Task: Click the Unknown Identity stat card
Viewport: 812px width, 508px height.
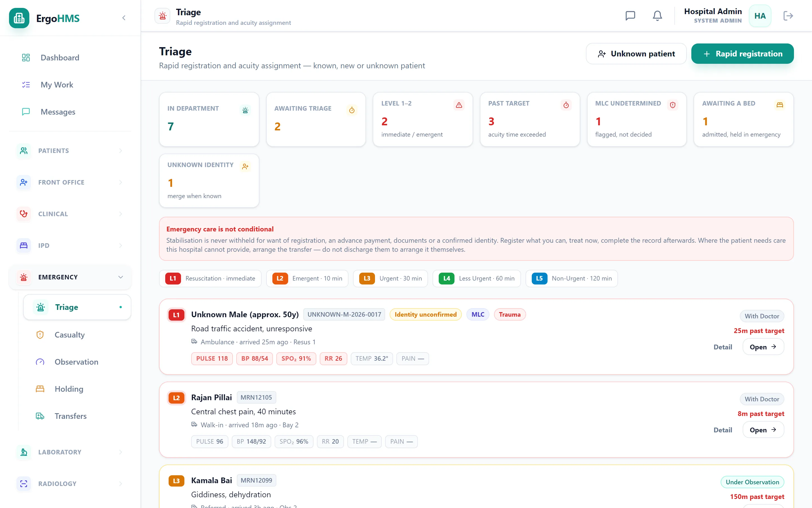Action: (209, 181)
